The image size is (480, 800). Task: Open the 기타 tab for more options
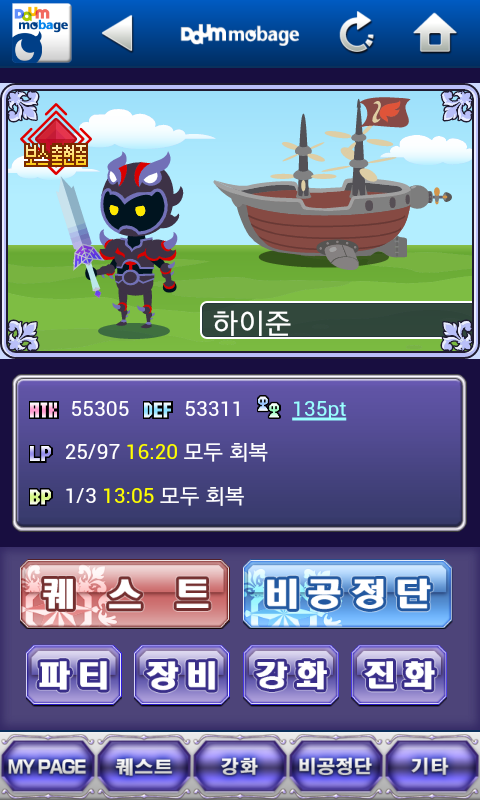pos(432,767)
